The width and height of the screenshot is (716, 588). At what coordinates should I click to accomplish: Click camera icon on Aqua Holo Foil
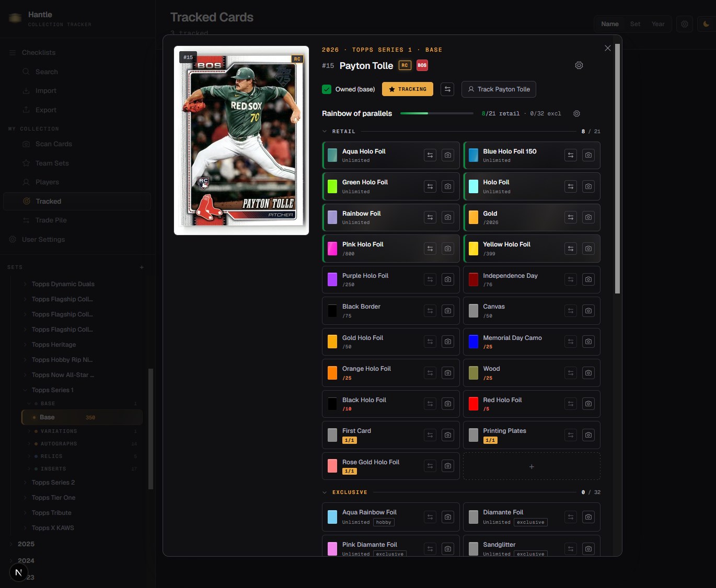pos(448,155)
